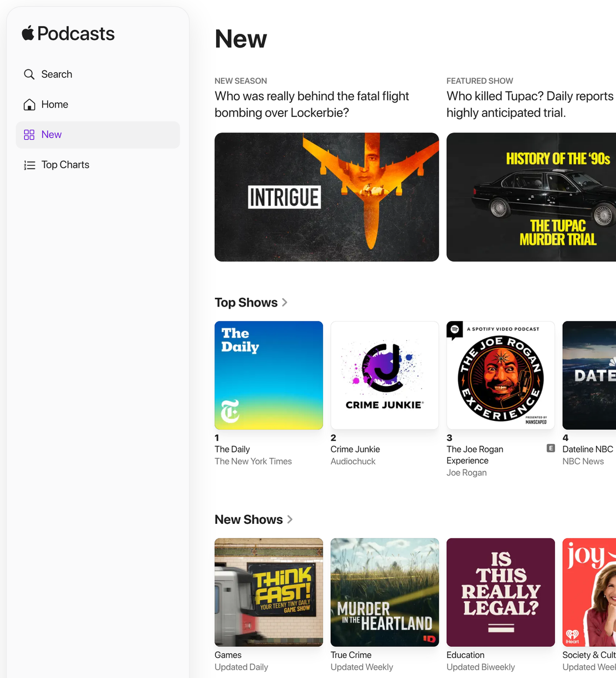Open the Think Fast game show artwork
This screenshot has height=678, width=616.
coord(269,592)
